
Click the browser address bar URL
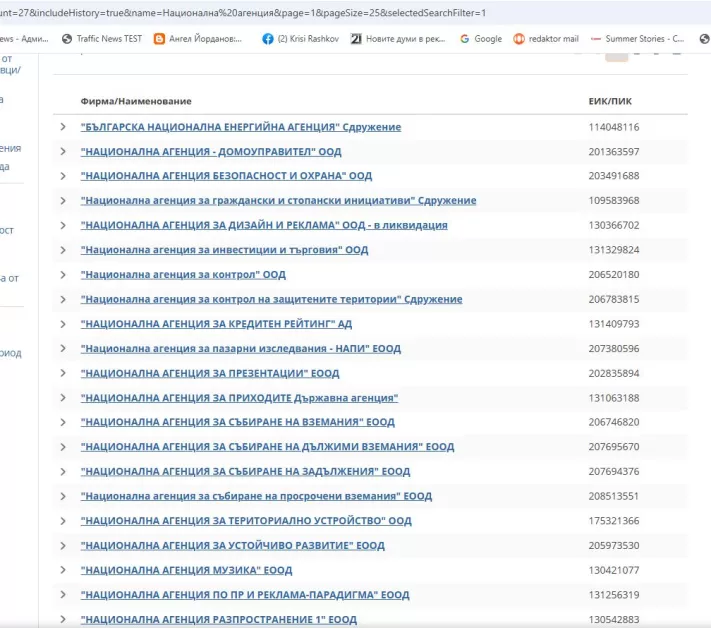pos(250,13)
